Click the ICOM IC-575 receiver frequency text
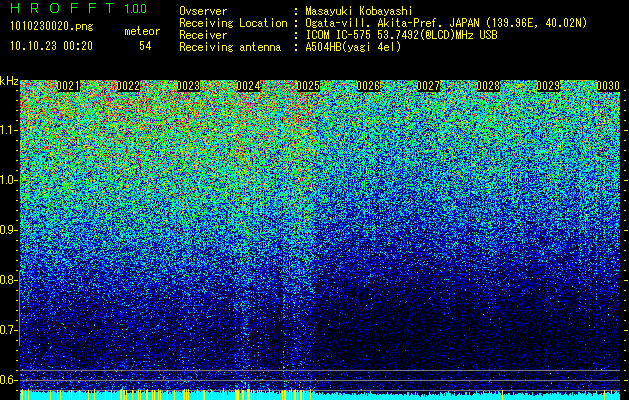 [401, 35]
